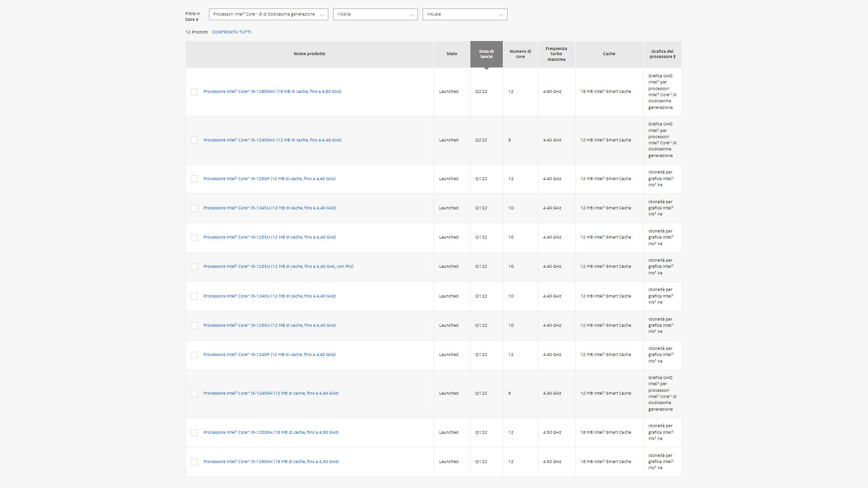Sort by the Cache column header

tap(609, 54)
